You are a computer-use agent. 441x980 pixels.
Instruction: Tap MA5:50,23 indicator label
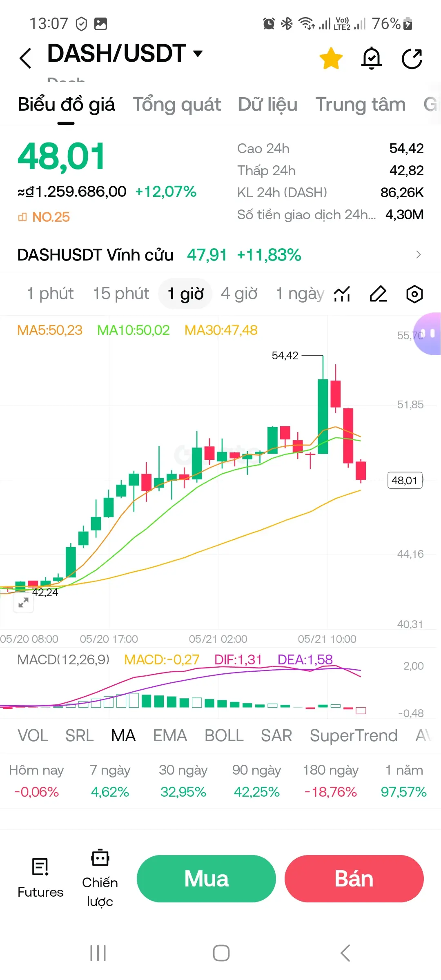pyautogui.click(x=50, y=330)
